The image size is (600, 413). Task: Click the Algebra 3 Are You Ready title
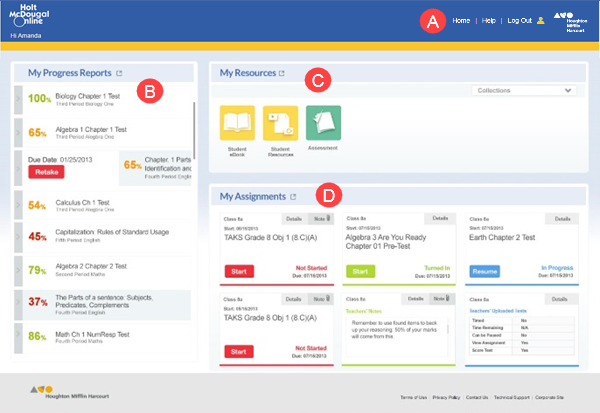tap(386, 242)
